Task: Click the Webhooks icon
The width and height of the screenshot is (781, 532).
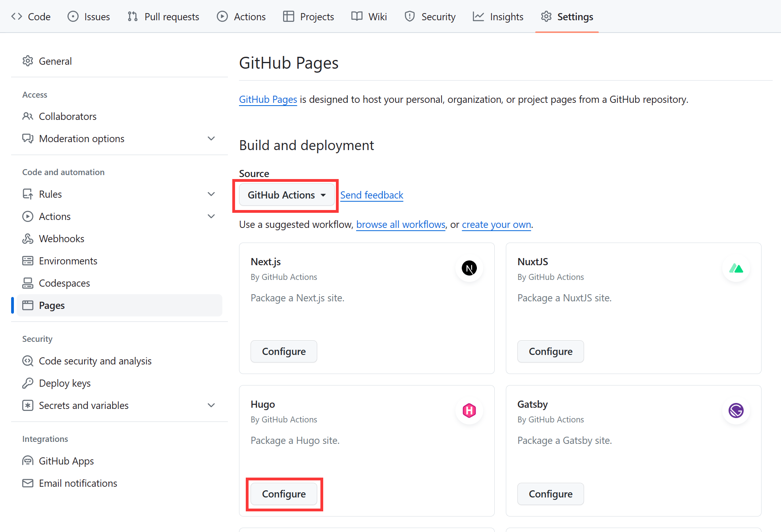Action: [28, 239]
